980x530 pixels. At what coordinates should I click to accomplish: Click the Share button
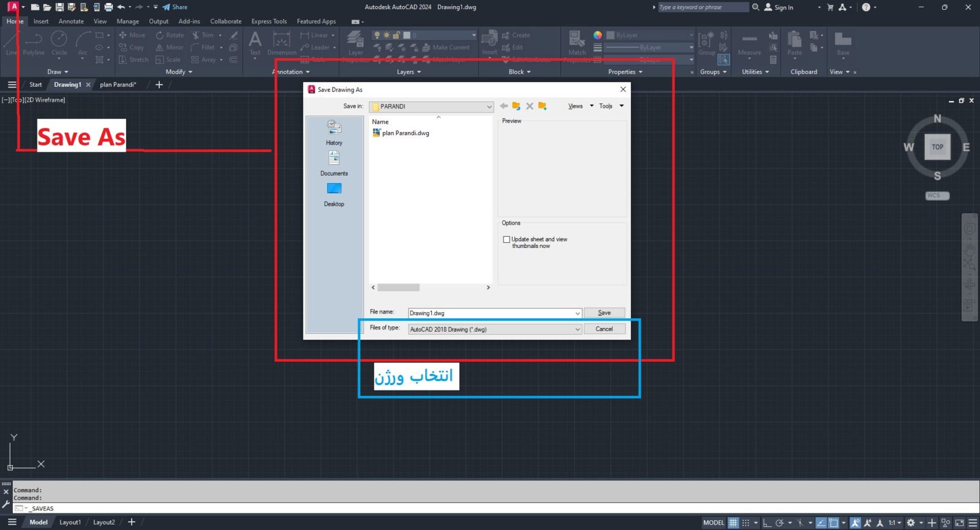[175, 7]
